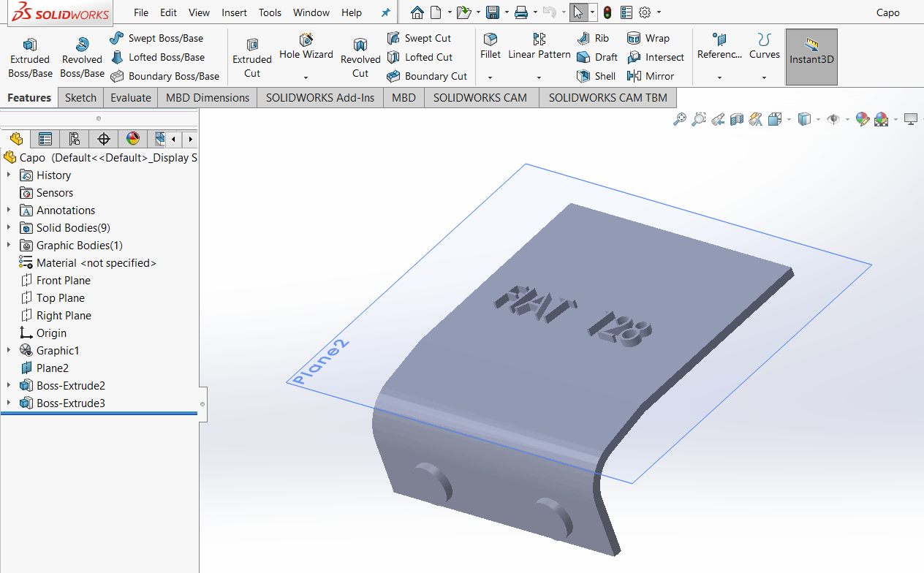The width and height of the screenshot is (924, 573).
Task: Click the Edit Appearance color ball
Action: pyautogui.click(x=862, y=119)
